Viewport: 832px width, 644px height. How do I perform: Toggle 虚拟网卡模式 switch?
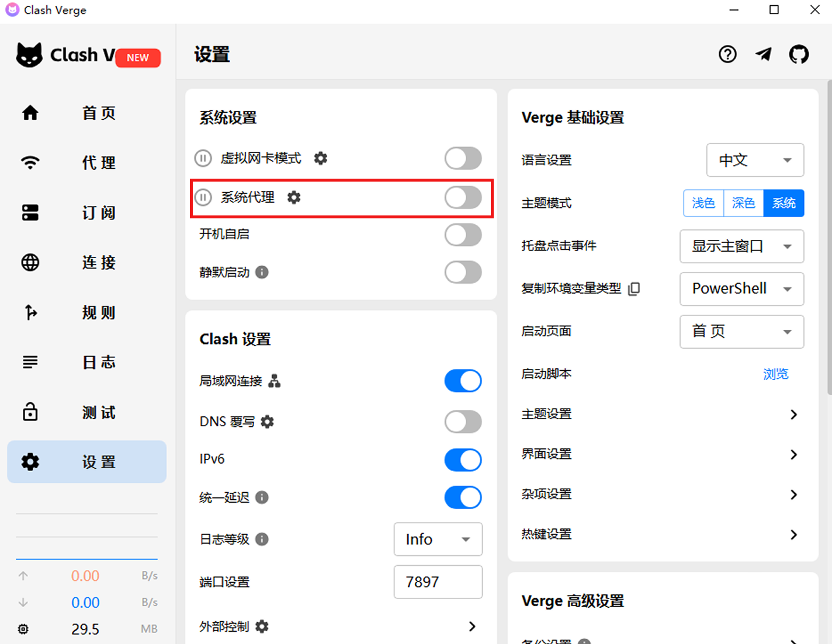[463, 158]
